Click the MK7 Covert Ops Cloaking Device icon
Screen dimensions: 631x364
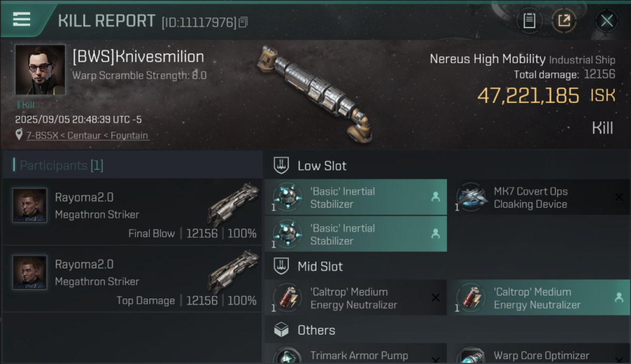(x=471, y=197)
